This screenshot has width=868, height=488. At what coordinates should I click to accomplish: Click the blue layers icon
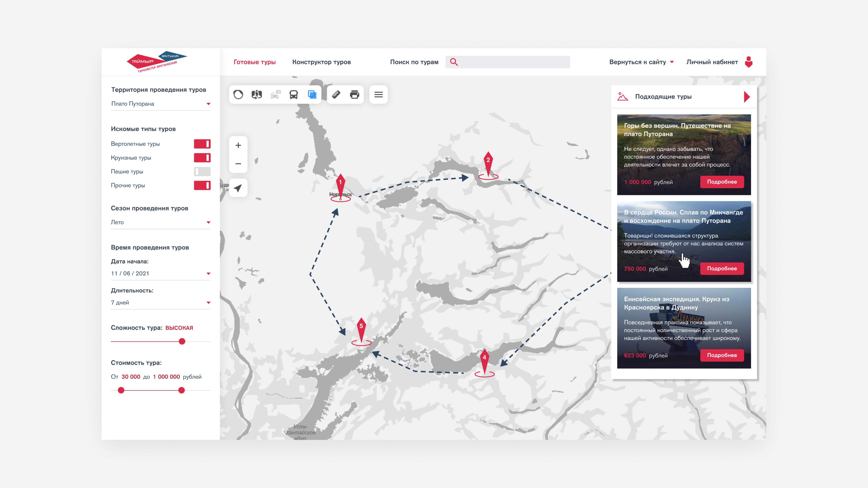point(312,95)
